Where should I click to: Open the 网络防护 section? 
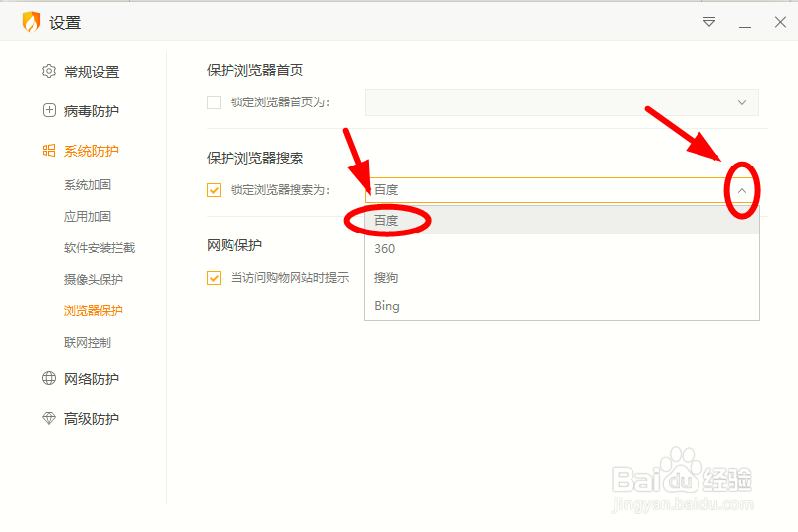[x=91, y=378]
